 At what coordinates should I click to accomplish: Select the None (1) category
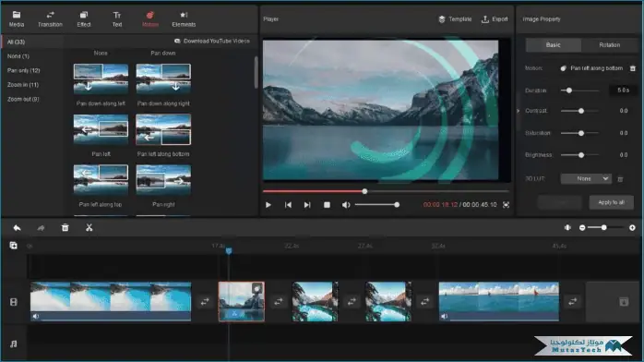[18, 56]
